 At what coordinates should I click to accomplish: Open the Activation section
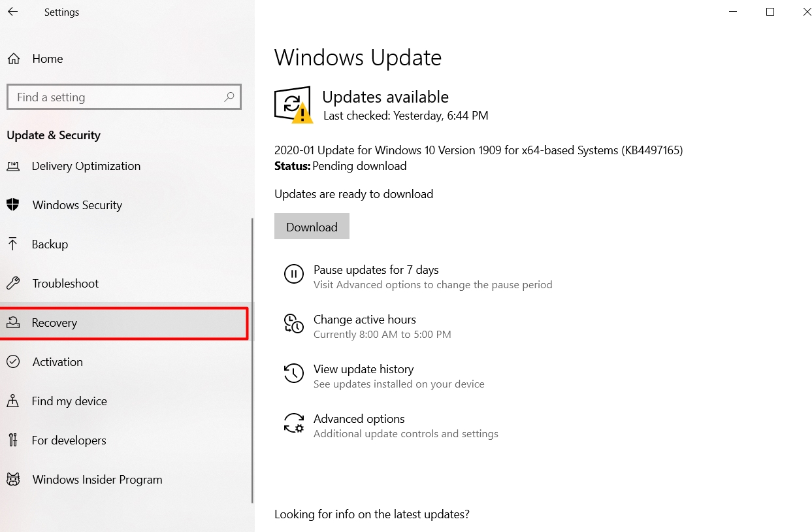pos(57,361)
